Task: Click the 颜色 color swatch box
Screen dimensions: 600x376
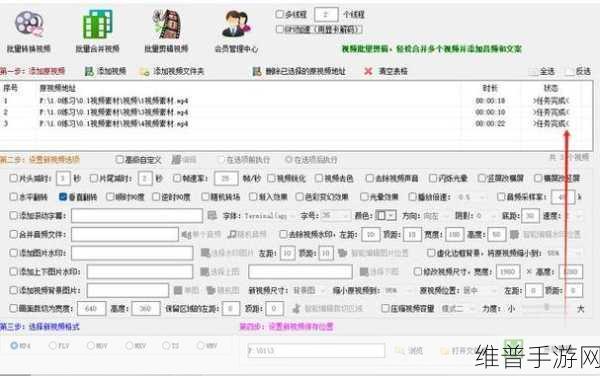Action: pyautogui.click(x=380, y=216)
